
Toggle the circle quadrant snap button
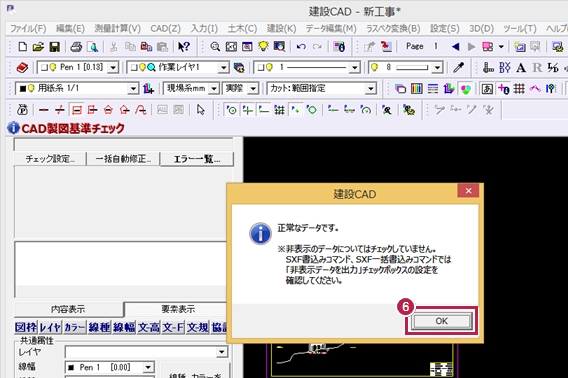point(312,110)
